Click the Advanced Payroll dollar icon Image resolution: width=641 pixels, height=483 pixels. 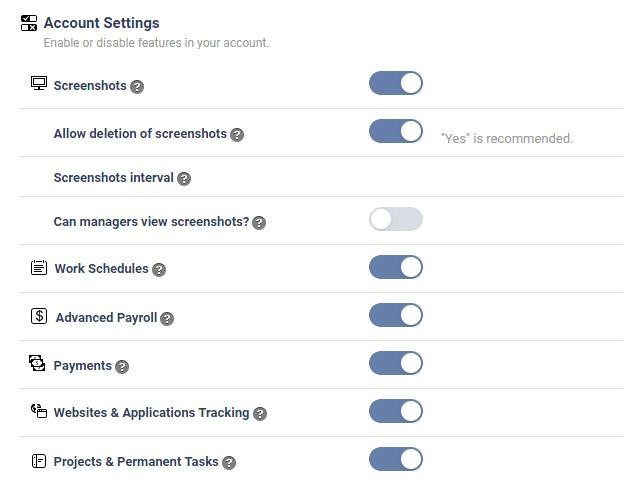tap(39, 316)
